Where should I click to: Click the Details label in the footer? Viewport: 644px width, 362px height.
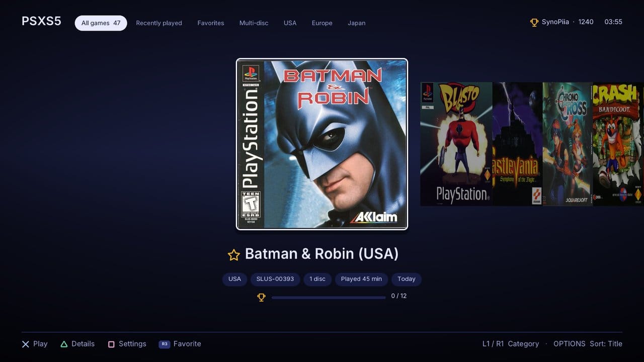click(x=83, y=344)
